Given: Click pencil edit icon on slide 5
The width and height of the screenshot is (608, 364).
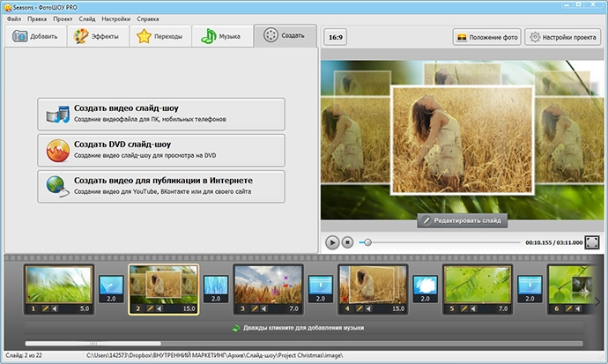Looking at the screenshot, I should click(x=463, y=308).
